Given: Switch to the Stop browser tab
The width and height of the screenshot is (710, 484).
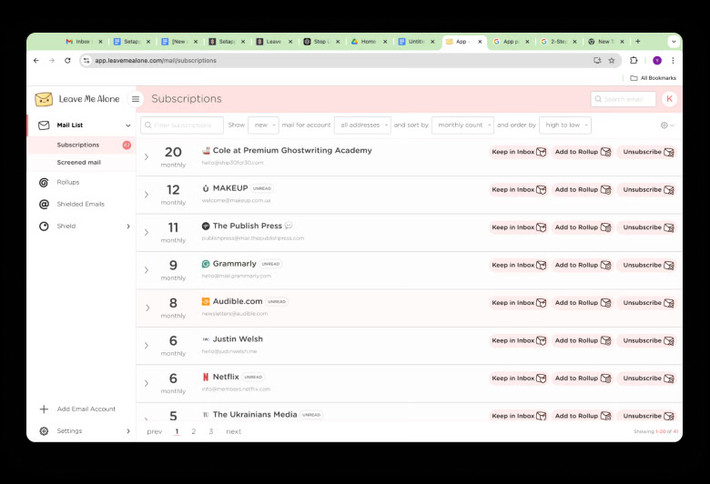Looking at the screenshot, I should 321,41.
